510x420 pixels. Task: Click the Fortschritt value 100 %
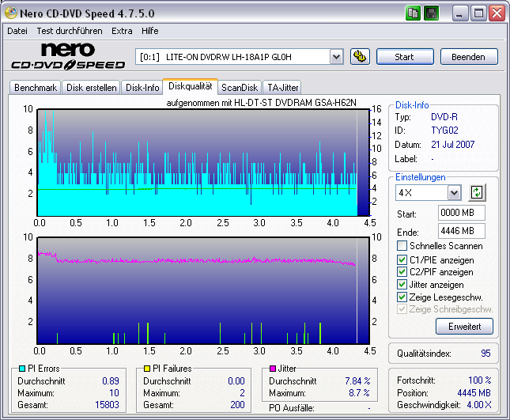coord(480,380)
